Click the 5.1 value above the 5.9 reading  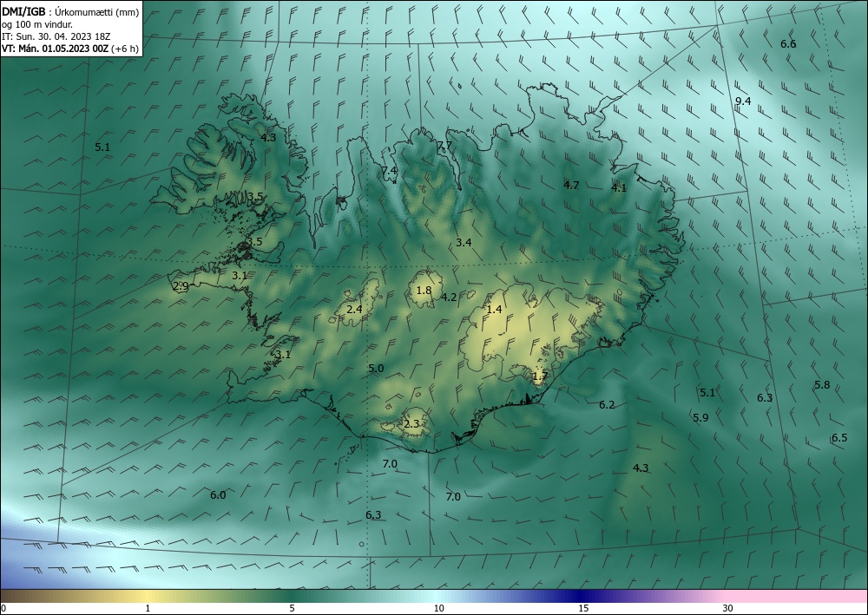(707, 393)
